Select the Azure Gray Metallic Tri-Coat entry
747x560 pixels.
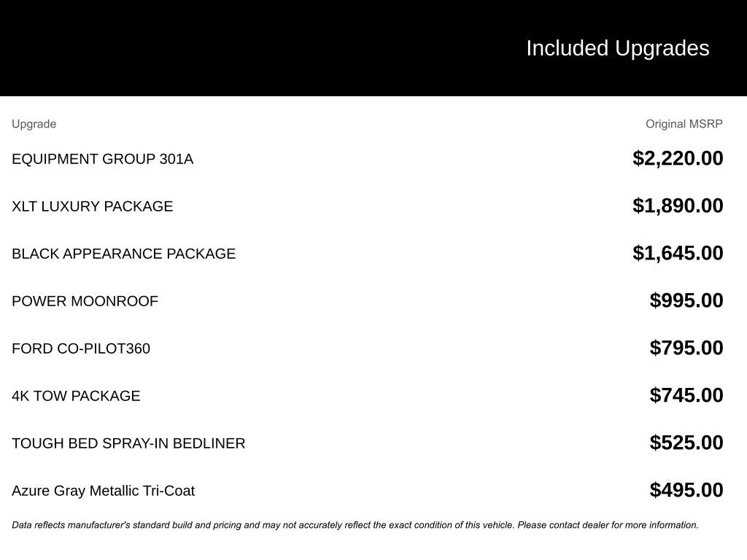click(104, 491)
